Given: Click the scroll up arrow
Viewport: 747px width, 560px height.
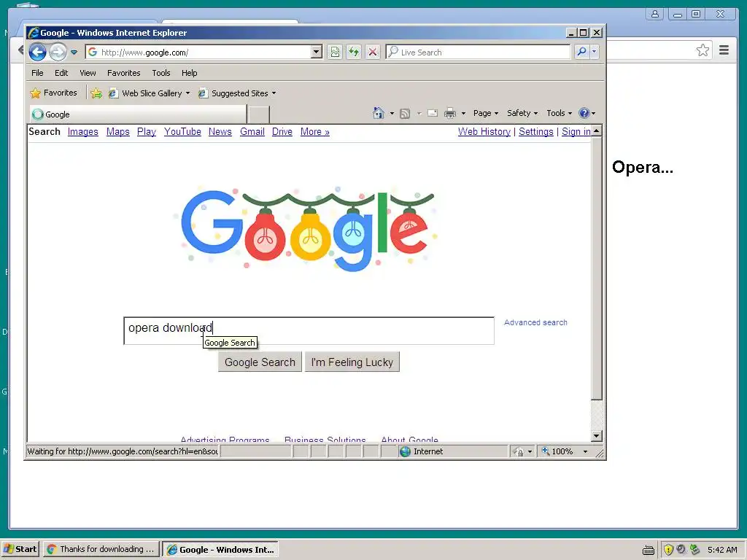Looking at the screenshot, I should (597, 131).
